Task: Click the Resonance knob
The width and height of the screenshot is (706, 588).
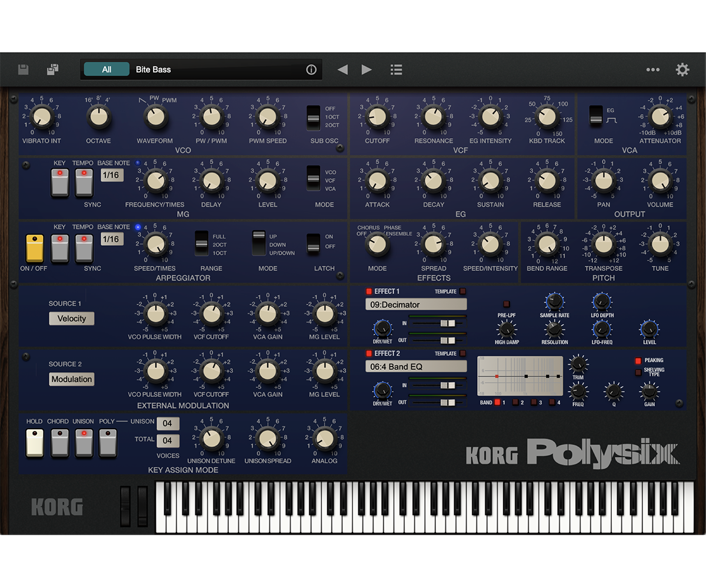Action: [x=434, y=117]
